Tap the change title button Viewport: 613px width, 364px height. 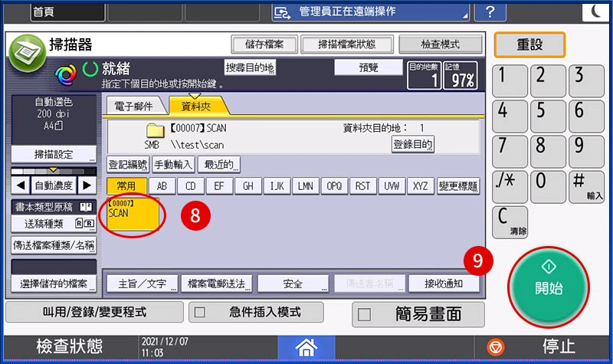click(458, 186)
